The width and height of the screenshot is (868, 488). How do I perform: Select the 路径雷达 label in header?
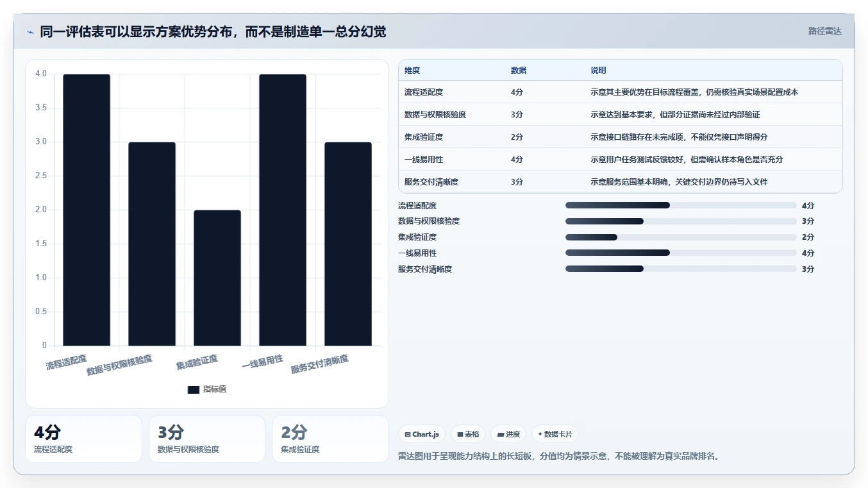824,31
